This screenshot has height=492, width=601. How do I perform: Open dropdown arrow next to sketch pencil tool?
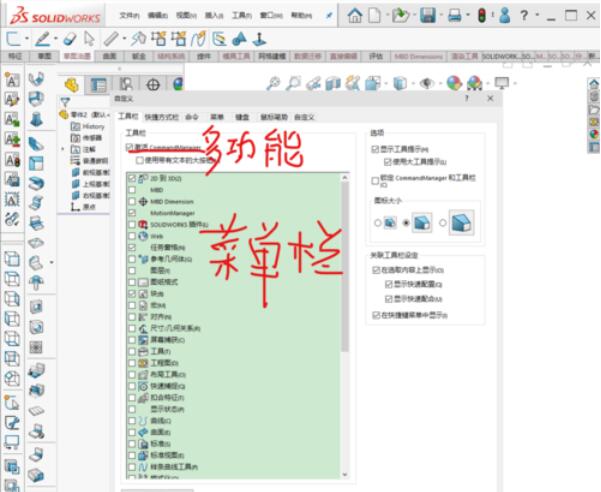[x=56, y=39]
